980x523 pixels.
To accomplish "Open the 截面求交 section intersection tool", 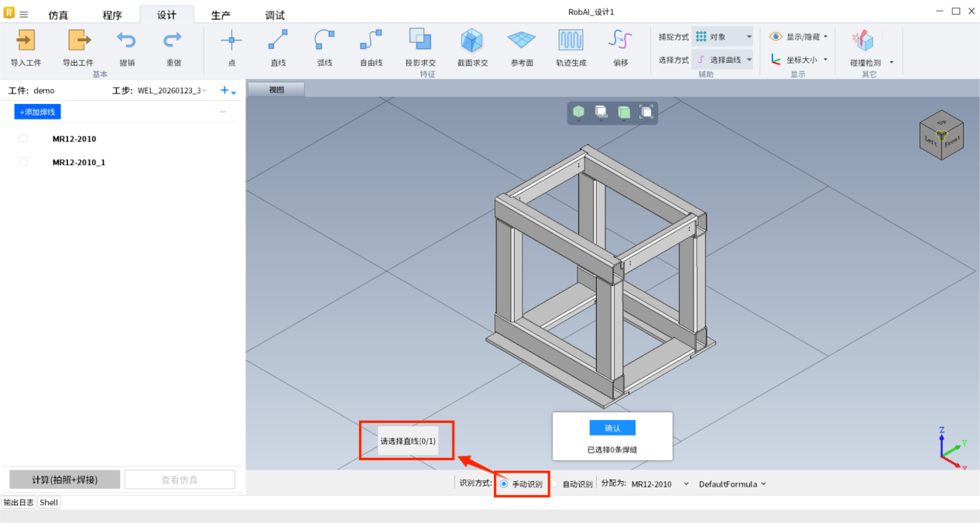I will 472,40.
